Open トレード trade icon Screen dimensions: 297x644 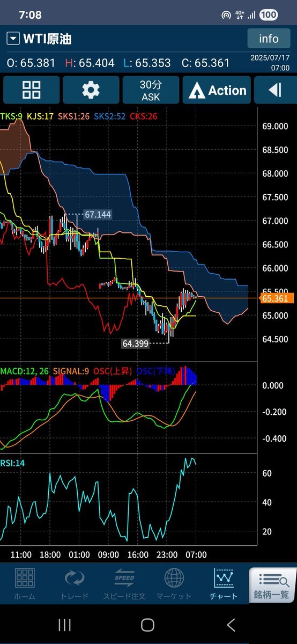pyautogui.click(x=75, y=584)
